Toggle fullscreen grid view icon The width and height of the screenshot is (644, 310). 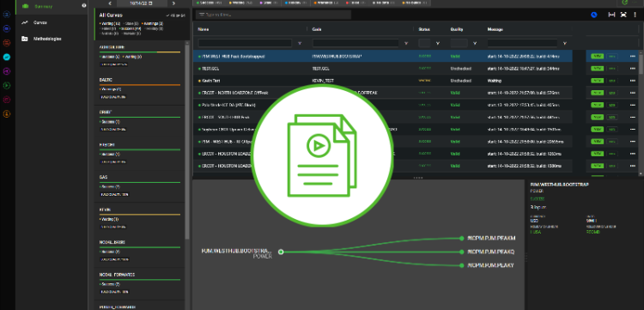coord(623,15)
